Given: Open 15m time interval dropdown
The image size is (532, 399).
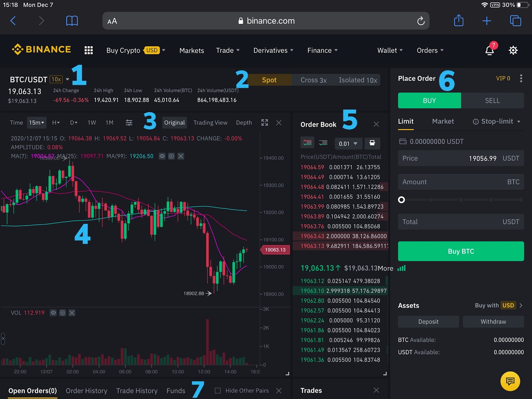Looking at the screenshot, I should (x=37, y=123).
